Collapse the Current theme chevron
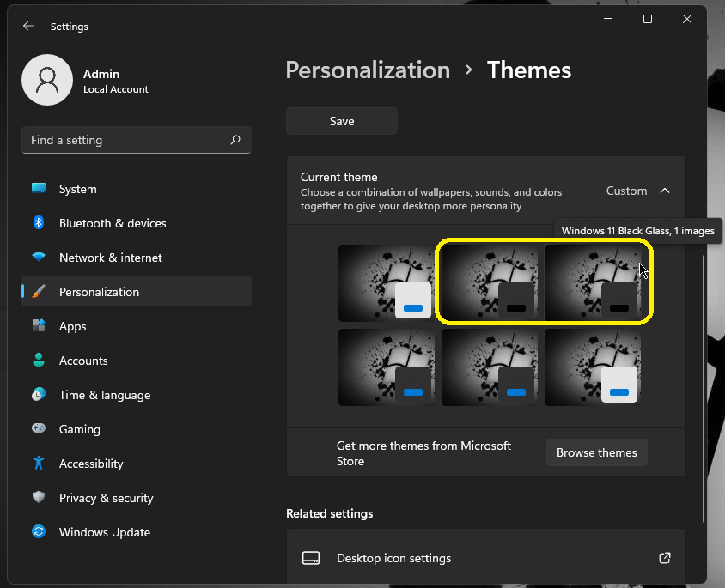 pyautogui.click(x=664, y=191)
